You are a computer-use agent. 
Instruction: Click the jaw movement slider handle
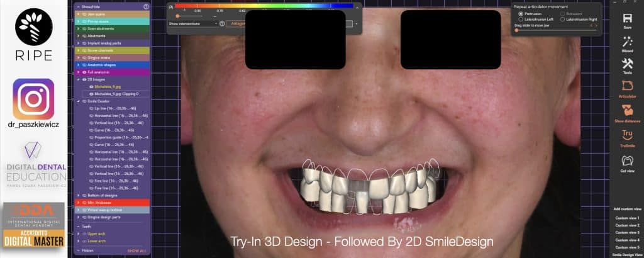[517, 30]
